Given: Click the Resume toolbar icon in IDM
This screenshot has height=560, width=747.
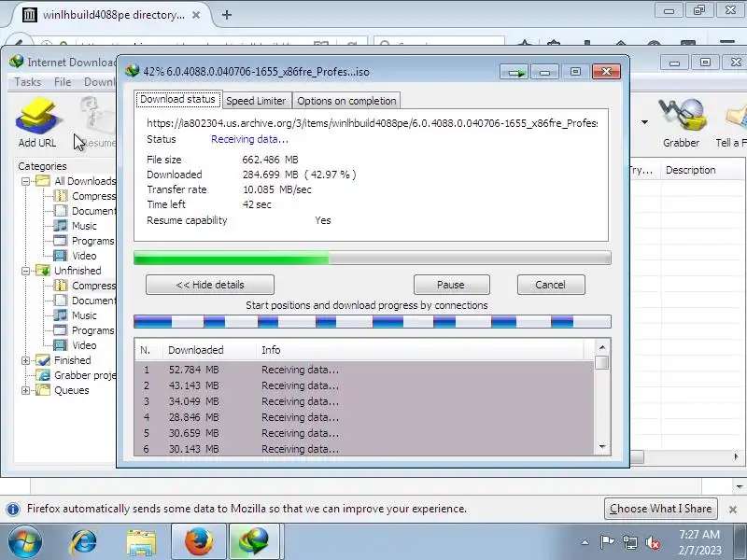Looking at the screenshot, I should coord(98,122).
